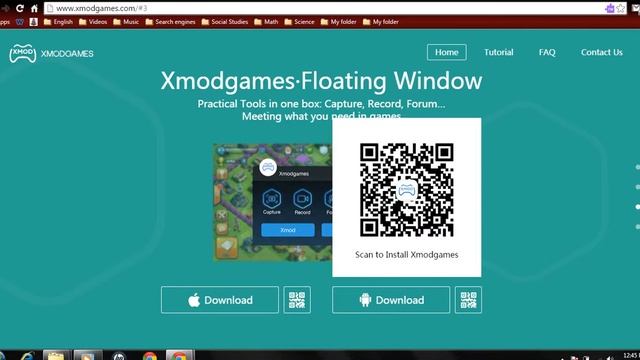Select the fourth slide indicator dot
The image size is (640, 360).
638,227
